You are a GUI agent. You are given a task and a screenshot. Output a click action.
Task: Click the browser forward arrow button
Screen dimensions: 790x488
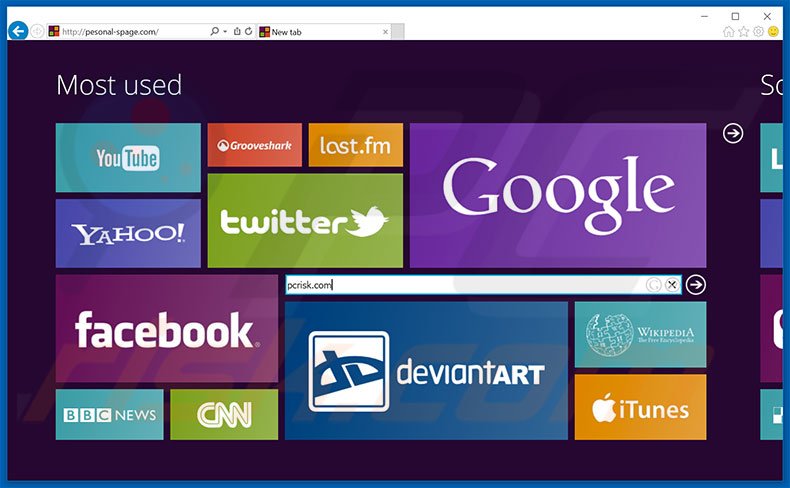tap(37, 31)
